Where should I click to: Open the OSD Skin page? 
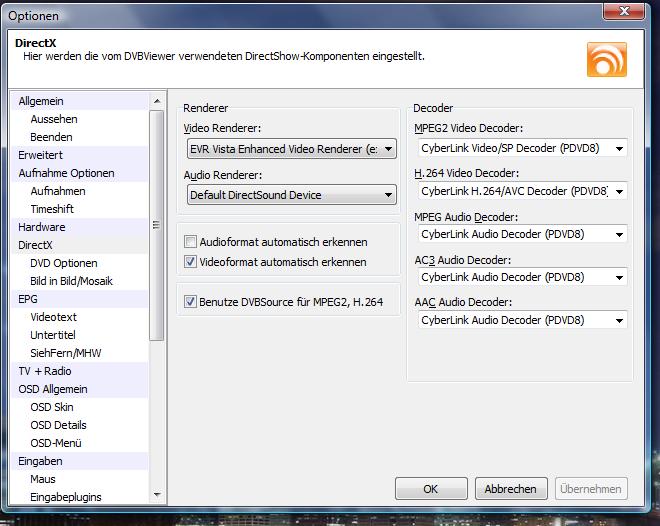click(52, 407)
